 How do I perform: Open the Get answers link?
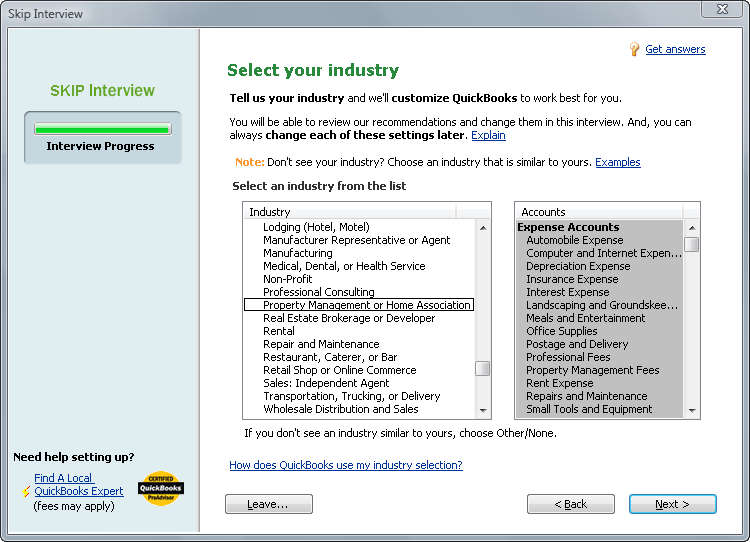(x=675, y=49)
